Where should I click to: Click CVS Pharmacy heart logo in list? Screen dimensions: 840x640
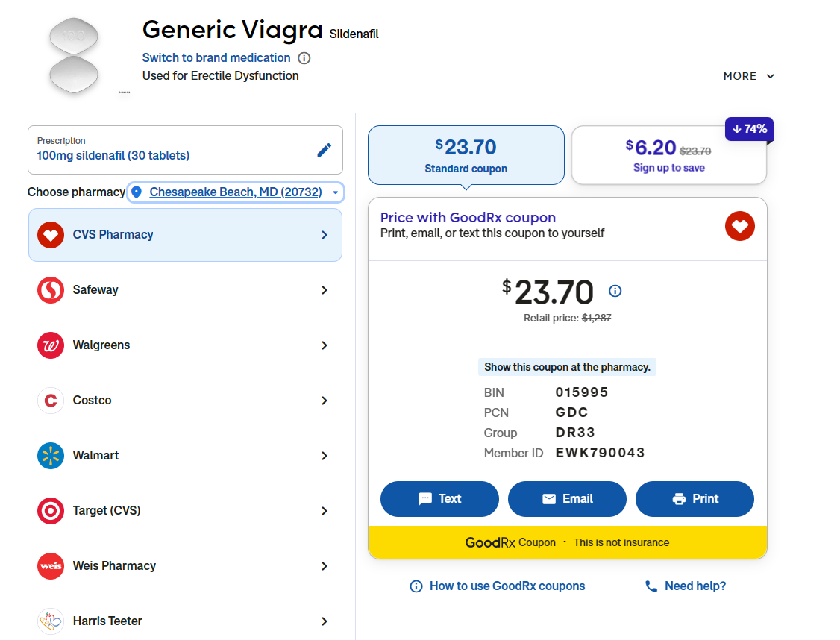click(51, 235)
